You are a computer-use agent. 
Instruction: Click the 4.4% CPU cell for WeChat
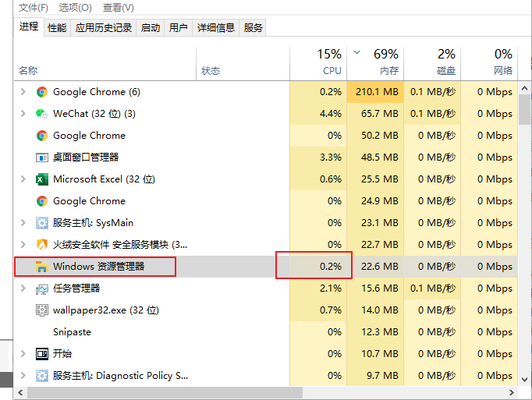318,114
